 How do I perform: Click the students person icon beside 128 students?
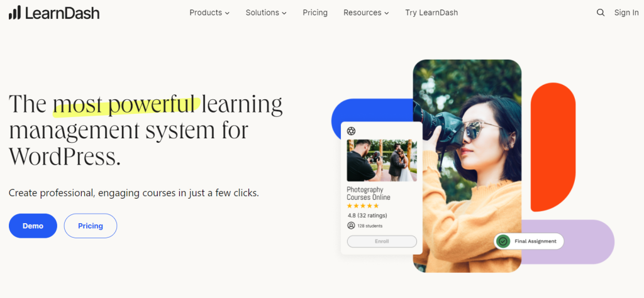coord(351,225)
